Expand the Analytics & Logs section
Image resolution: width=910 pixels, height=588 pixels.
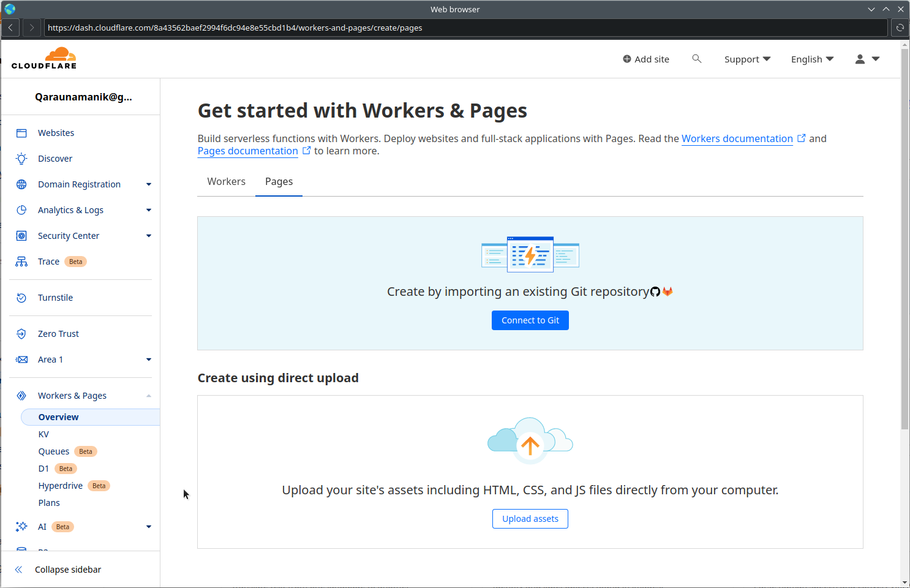click(x=148, y=210)
